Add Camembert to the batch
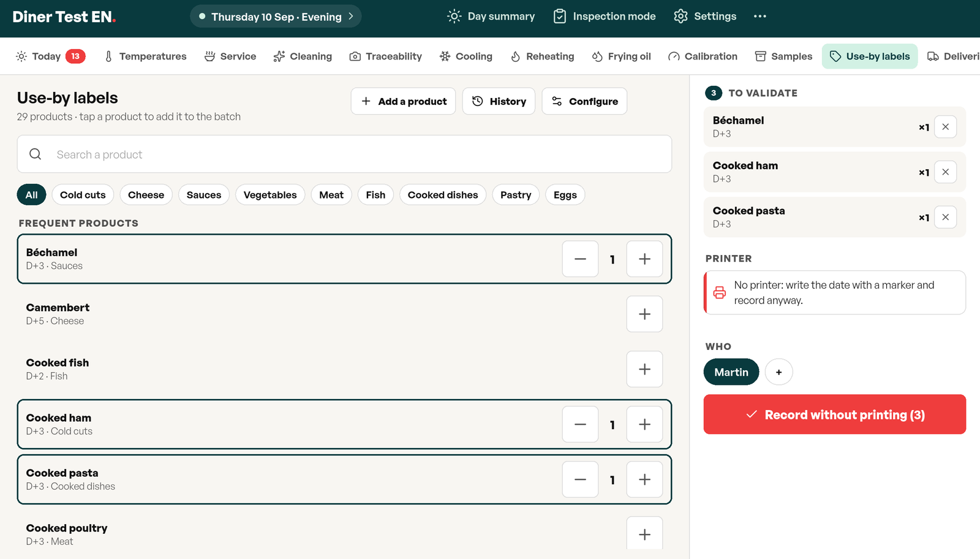 (x=644, y=314)
